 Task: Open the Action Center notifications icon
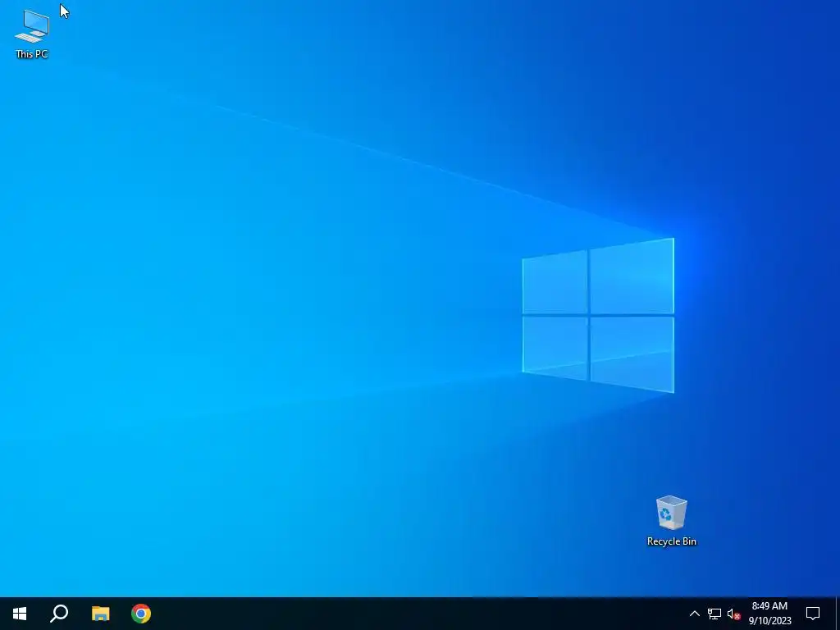click(x=813, y=614)
